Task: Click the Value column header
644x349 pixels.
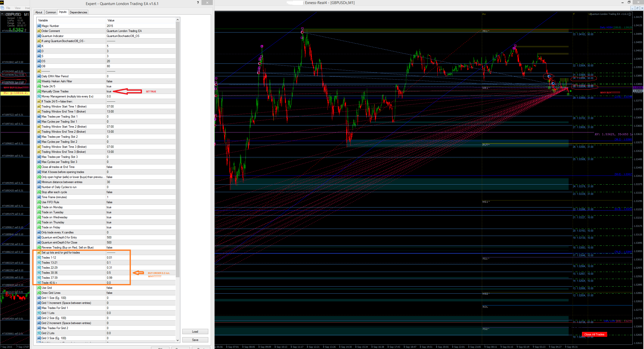Action: [141, 20]
